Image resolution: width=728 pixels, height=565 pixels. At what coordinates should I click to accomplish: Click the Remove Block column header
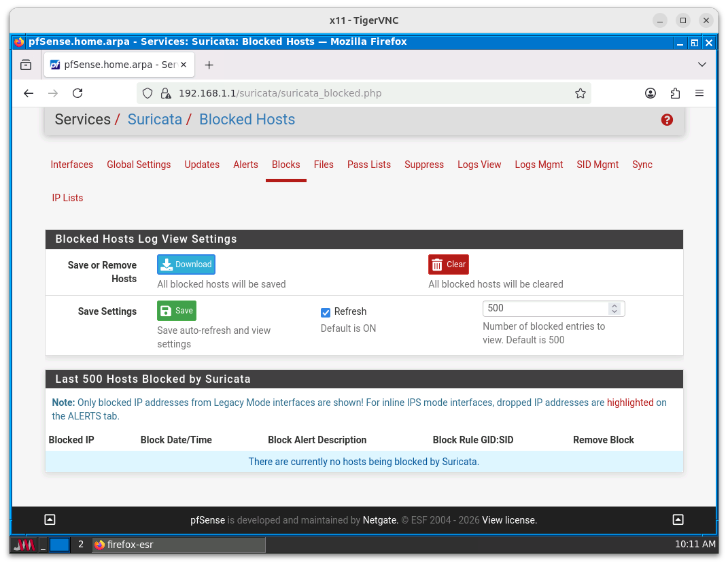603,440
